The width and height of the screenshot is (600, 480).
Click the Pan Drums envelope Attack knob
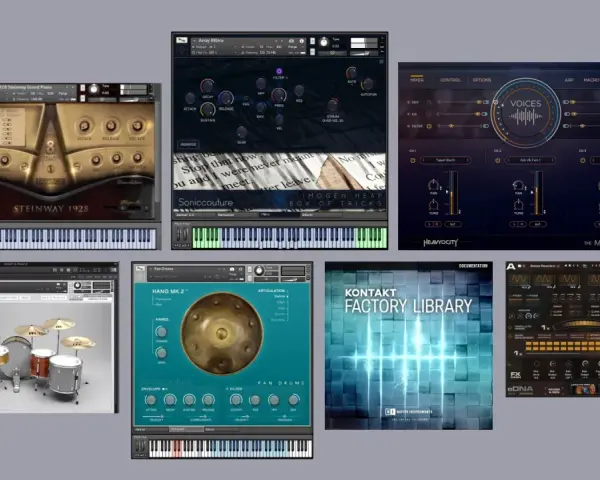150,400
